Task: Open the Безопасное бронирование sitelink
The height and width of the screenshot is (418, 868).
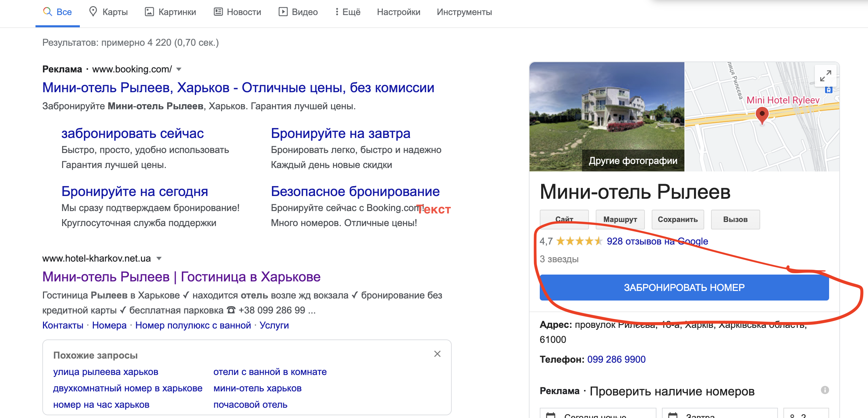Action: pos(355,192)
